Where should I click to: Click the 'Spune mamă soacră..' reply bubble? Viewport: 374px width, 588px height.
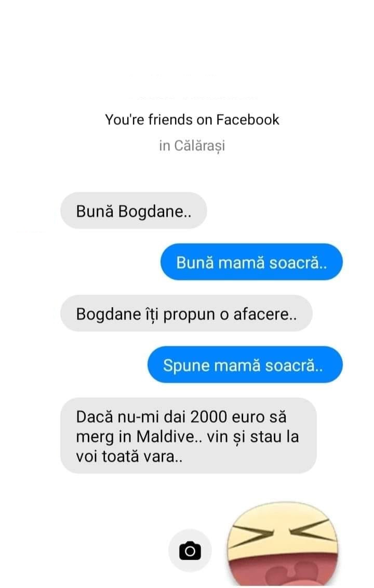[245, 364]
